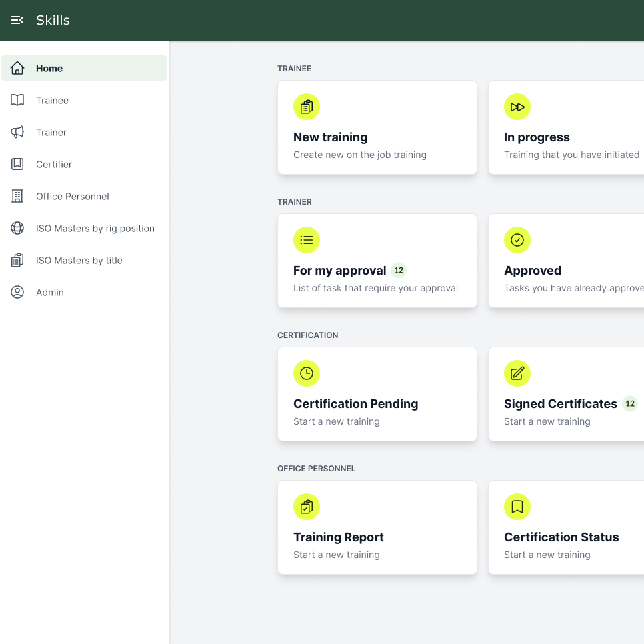The width and height of the screenshot is (644, 644).
Task: Click the Approved checkmark icon
Action: [x=517, y=240]
